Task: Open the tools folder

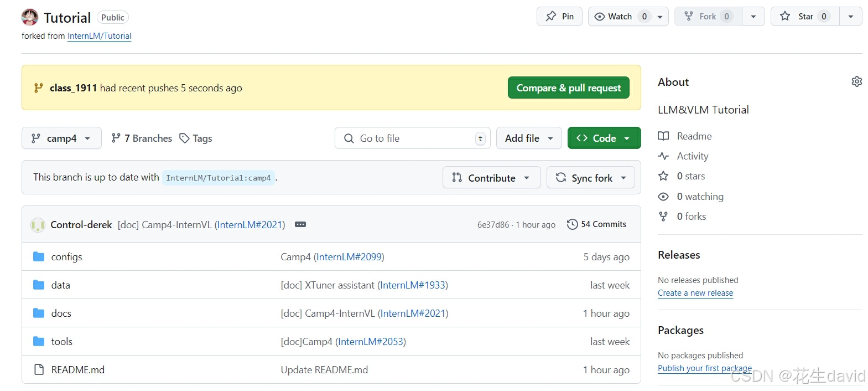Action: (x=61, y=342)
